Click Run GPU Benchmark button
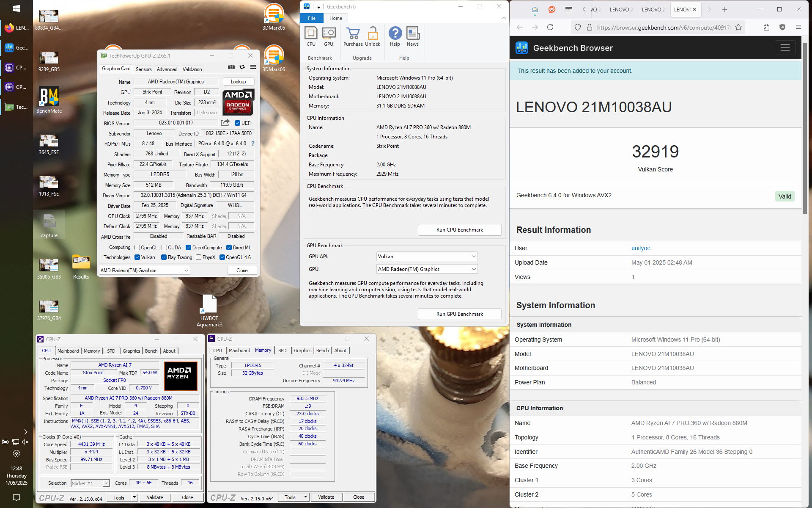The height and width of the screenshot is (508, 812). pyautogui.click(x=460, y=314)
